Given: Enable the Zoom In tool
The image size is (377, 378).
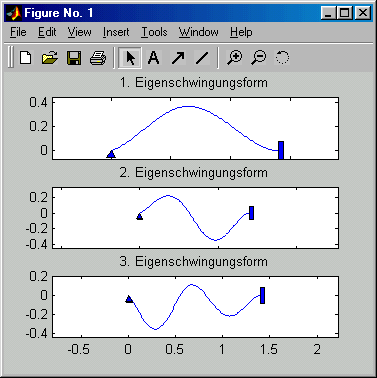Looking at the screenshot, I should [x=235, y=58].
